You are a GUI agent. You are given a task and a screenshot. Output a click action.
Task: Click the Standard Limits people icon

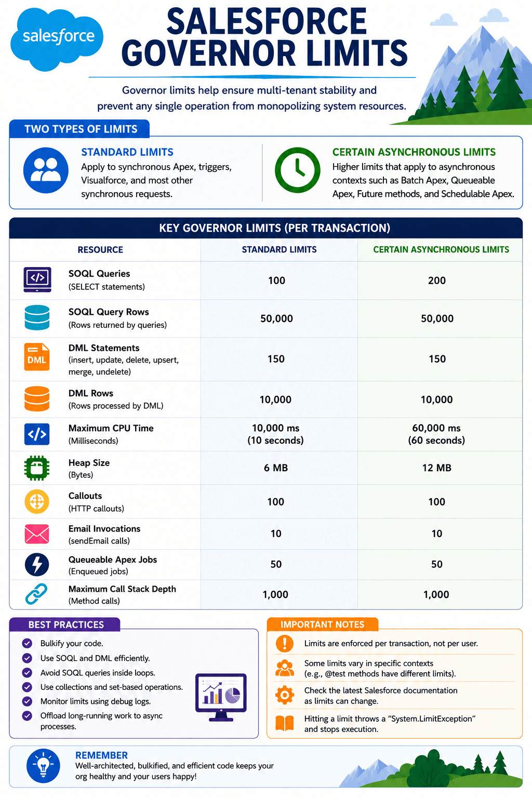coord(46,170)
